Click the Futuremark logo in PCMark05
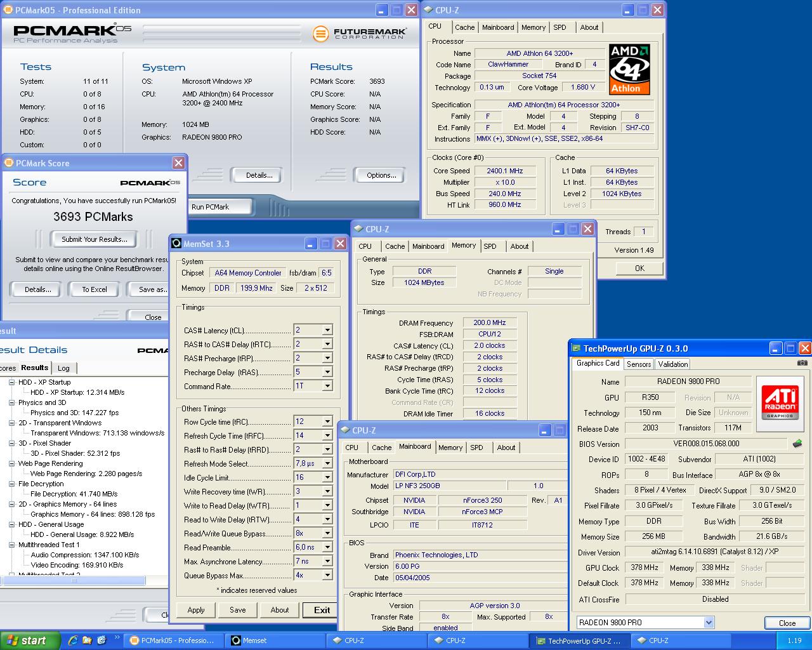812x650 pixels. click(x=359, y=32)
